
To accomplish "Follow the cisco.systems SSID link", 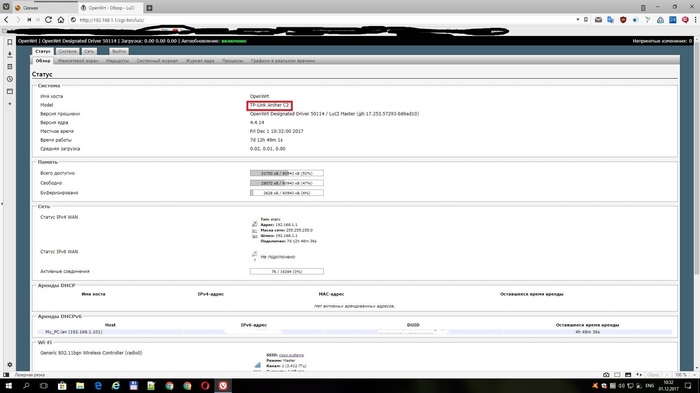I will [291, 355].
